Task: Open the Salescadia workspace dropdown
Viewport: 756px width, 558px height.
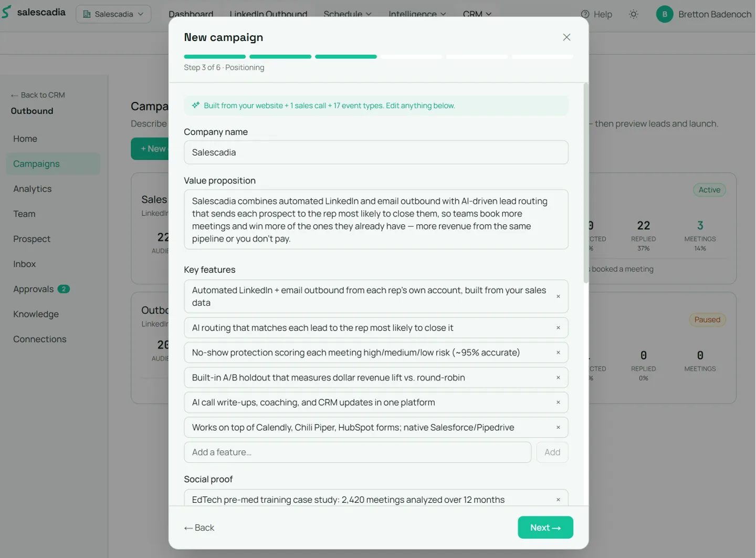Action: (113, 14)
